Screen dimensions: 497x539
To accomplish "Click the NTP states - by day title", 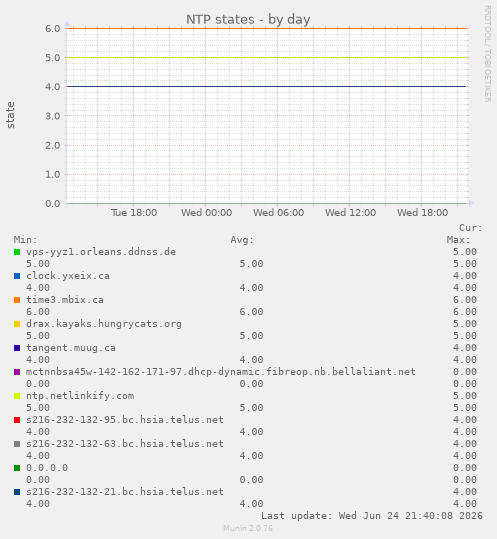I will [x=248, y=19].
